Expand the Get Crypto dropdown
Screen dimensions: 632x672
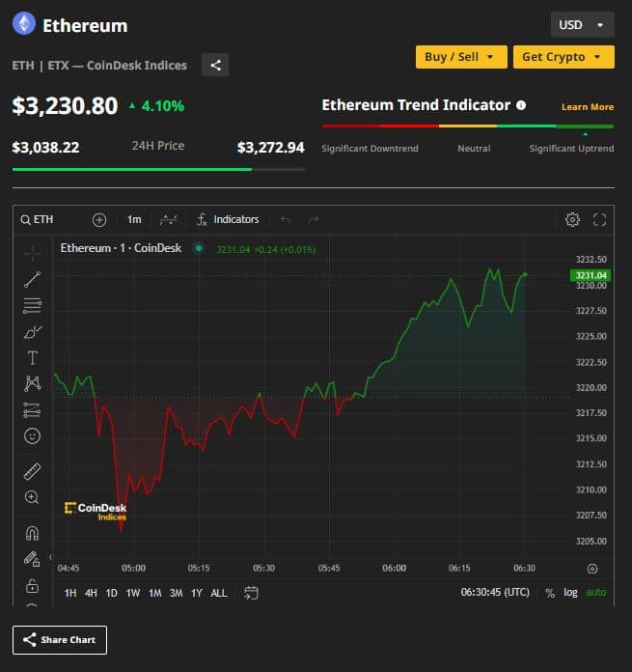coord(563,57)
